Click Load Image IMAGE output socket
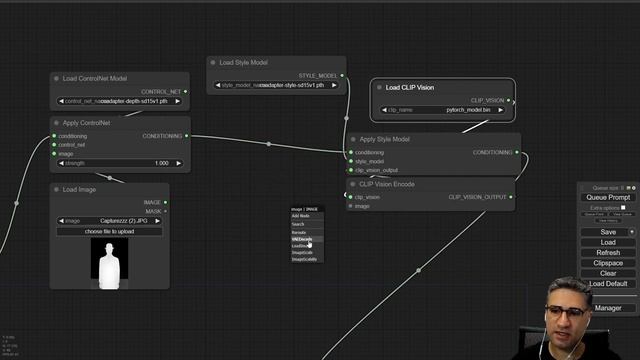Viewport: 640px width, 360px height. click(x=165, y=202)
